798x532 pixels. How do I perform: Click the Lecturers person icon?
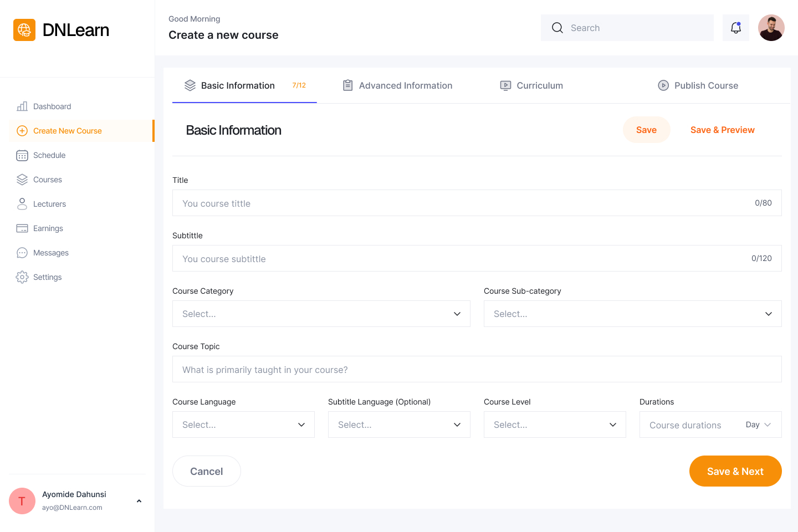point(22,204)
